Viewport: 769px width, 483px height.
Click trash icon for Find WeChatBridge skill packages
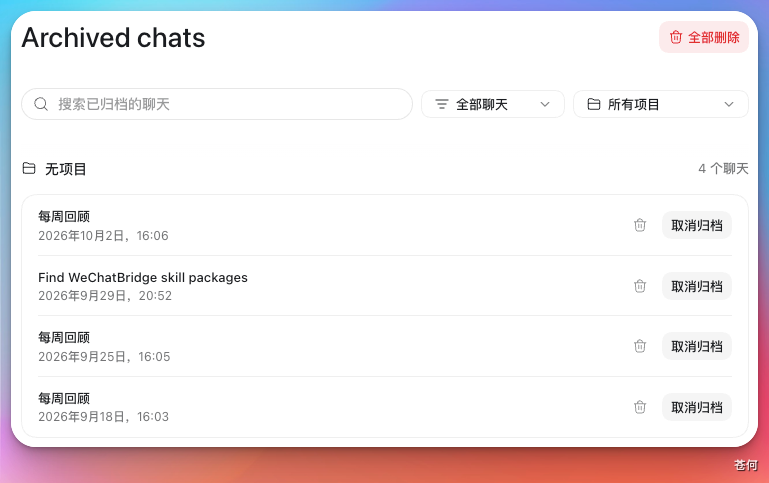[x=640, y=286]
